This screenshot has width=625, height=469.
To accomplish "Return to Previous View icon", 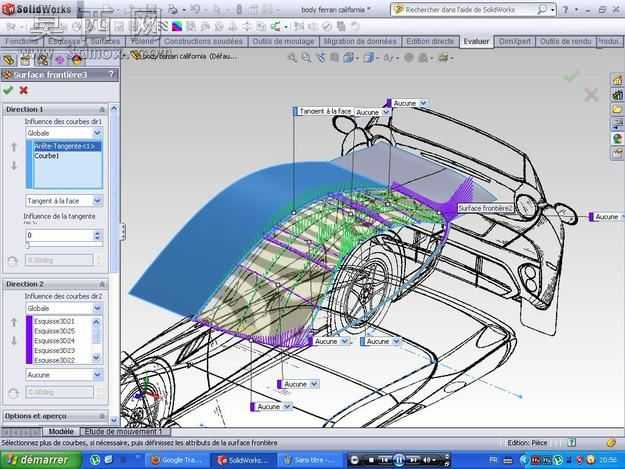I will tap(321, 58).
